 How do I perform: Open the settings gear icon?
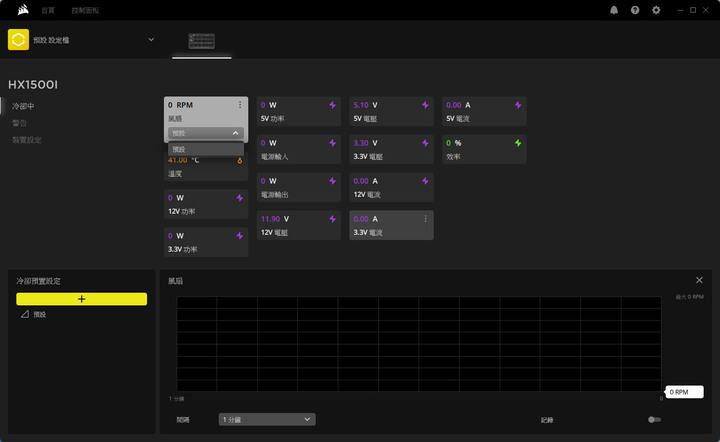[656, 10]
